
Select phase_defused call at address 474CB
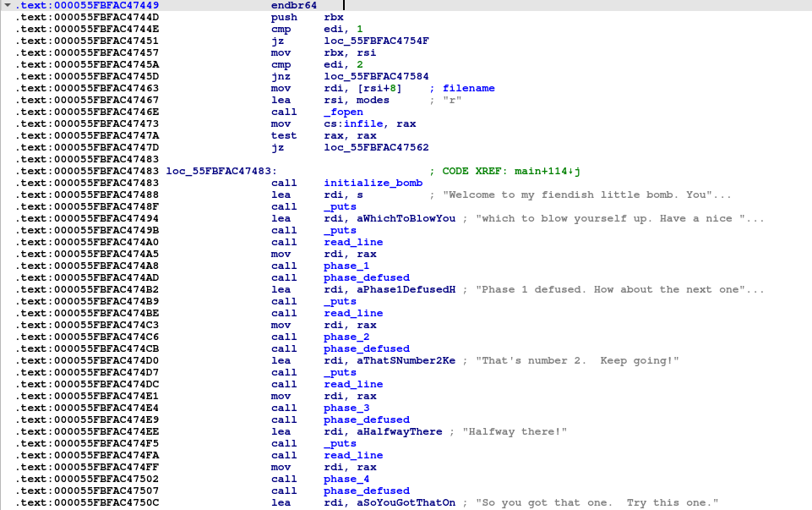367,348
